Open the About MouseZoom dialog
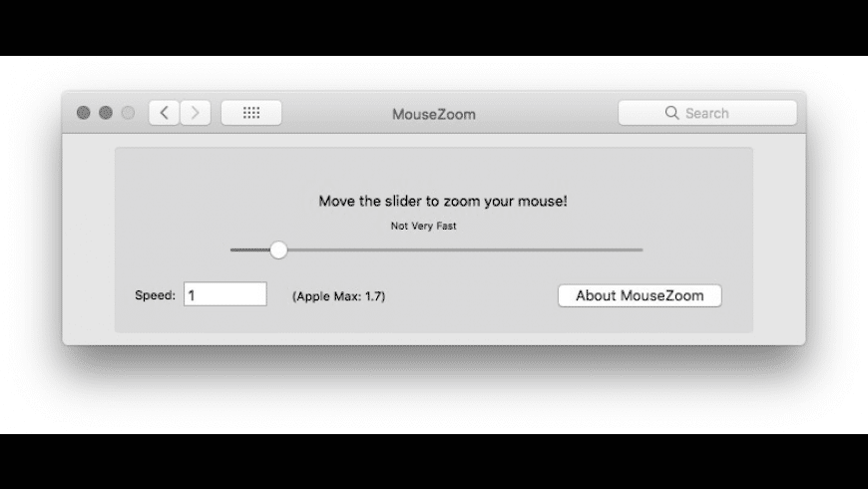The width and height of the screenshot is (868, 489). coord(640,295)
